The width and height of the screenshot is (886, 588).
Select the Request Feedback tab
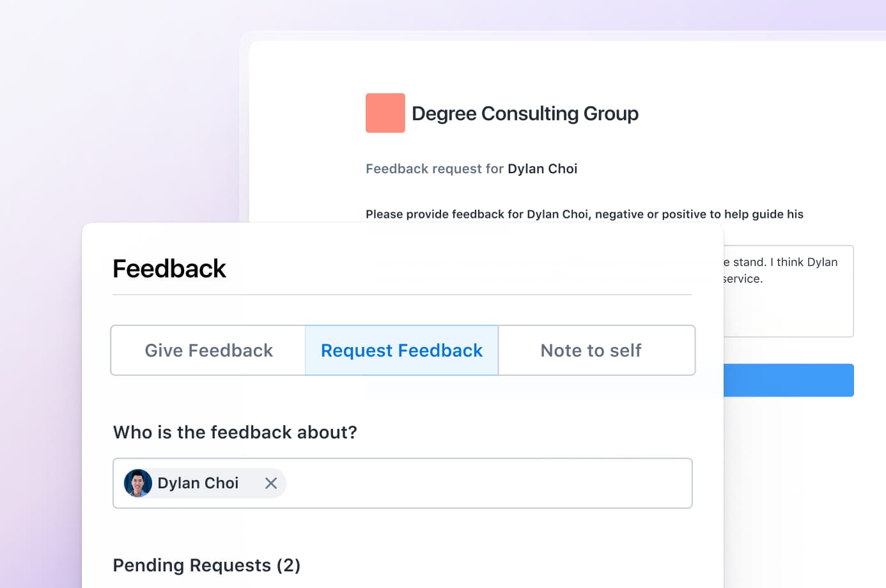point(401,350)
